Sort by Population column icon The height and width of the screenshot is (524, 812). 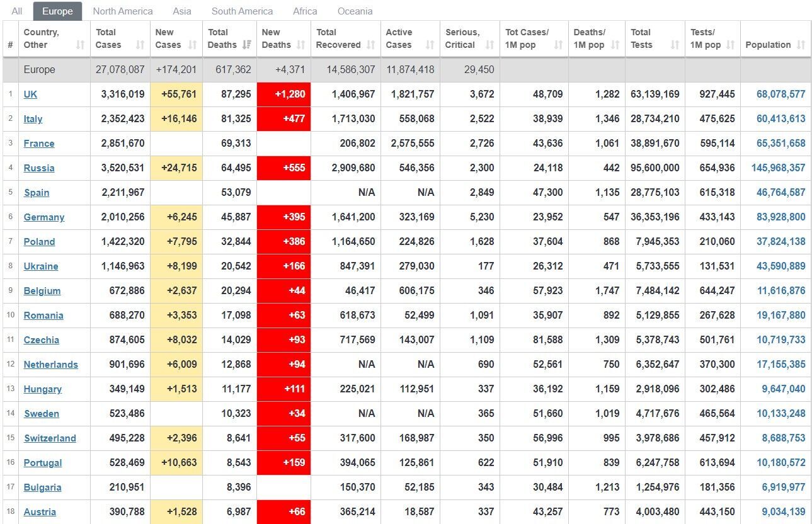(801, 45)
